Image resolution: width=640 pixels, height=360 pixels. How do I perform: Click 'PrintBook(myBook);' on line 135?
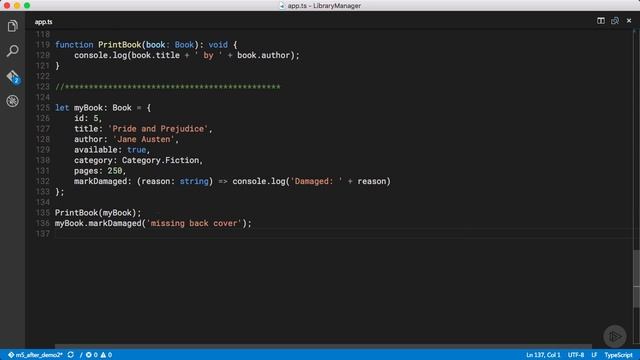pos(98,213)
